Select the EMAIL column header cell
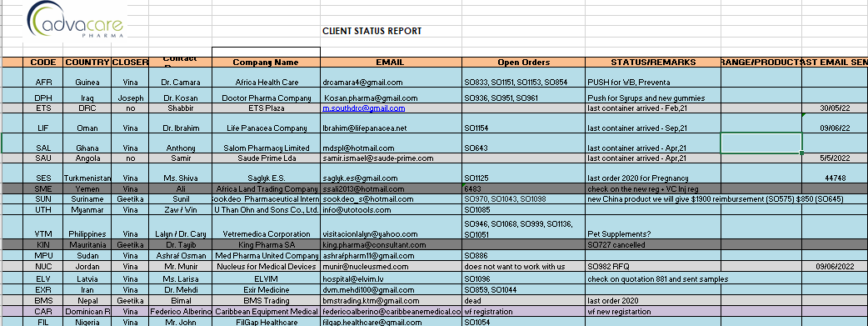This screenshot has width=868, height=326. tap(391, 62)
